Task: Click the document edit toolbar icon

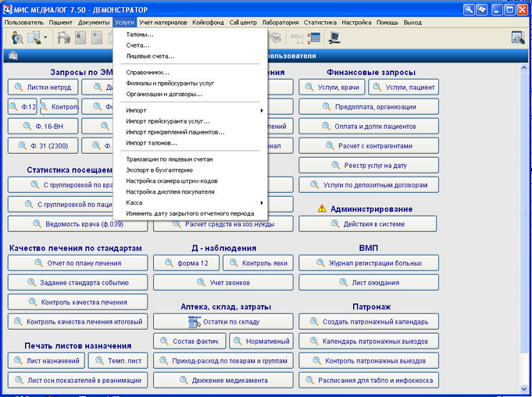Action: pos(34,38)
